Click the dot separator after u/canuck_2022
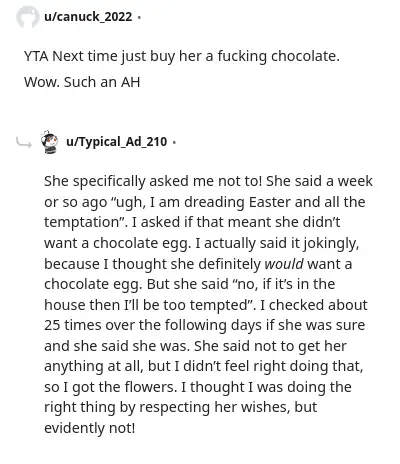 (x=139, y=17)
